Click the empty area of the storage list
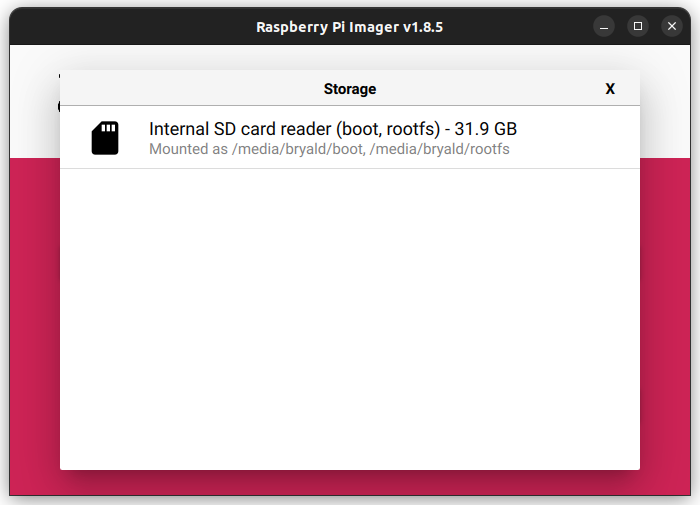The image size is (700, 505). pyautogui.click(x=350, y=319)
